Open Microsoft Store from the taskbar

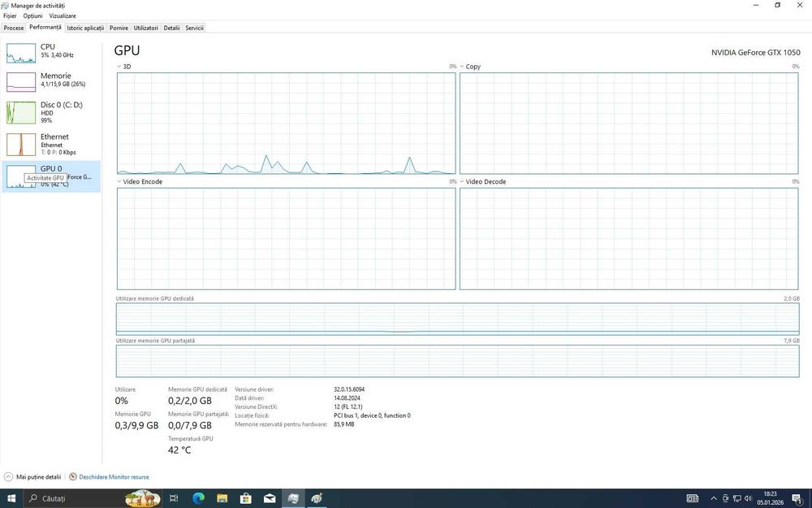coord(246,498)
